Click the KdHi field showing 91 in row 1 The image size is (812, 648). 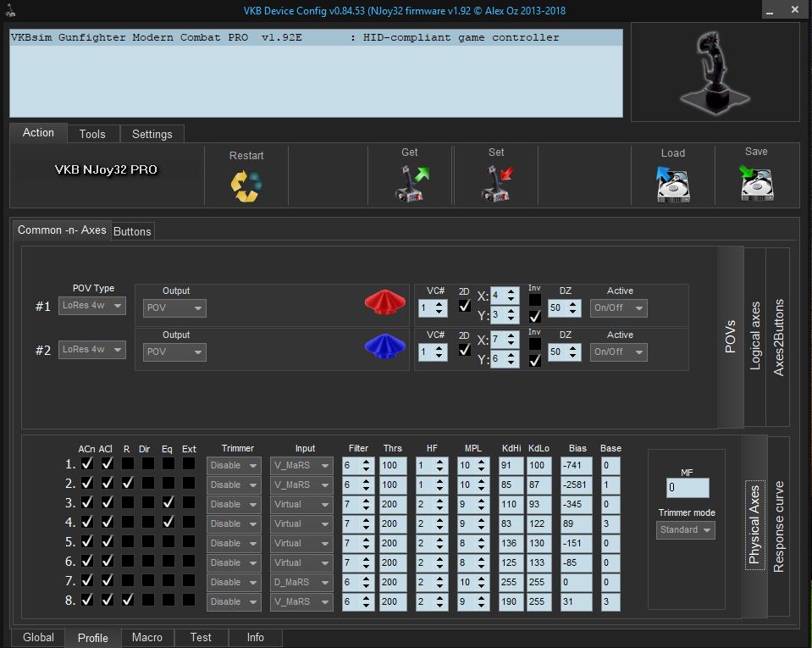tap(510, 465)
